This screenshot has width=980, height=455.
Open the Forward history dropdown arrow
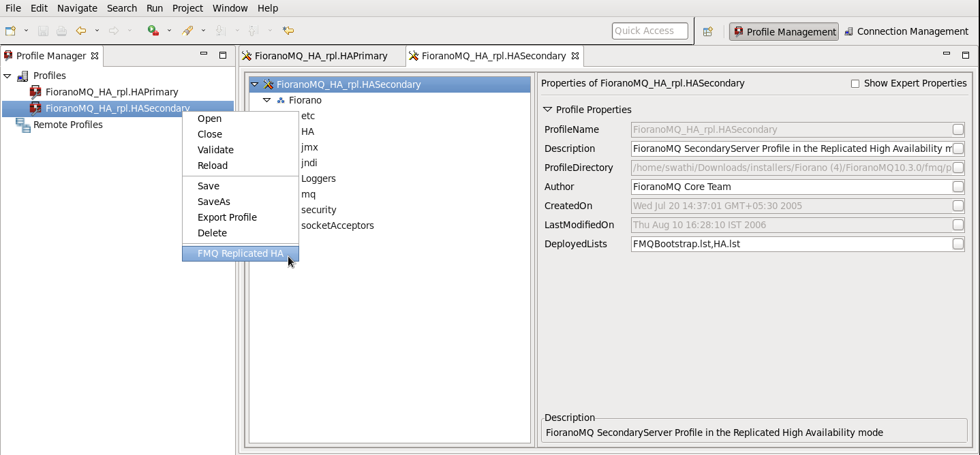click(129, 31)
